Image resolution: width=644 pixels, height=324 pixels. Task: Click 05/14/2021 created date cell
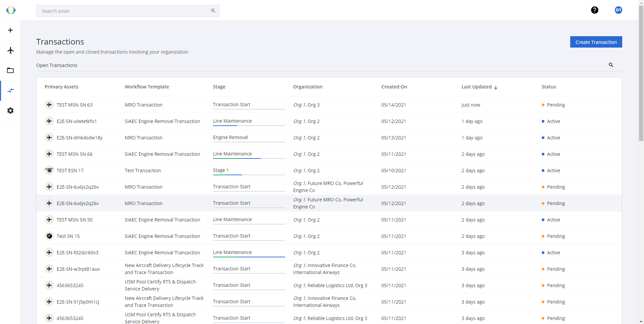tap(393, 105)
